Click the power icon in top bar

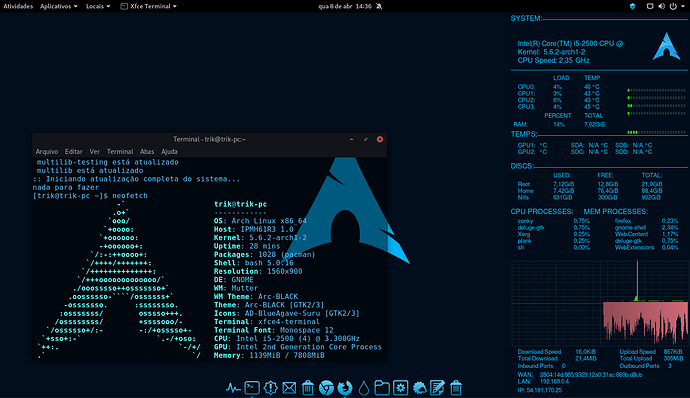(673, 6)
